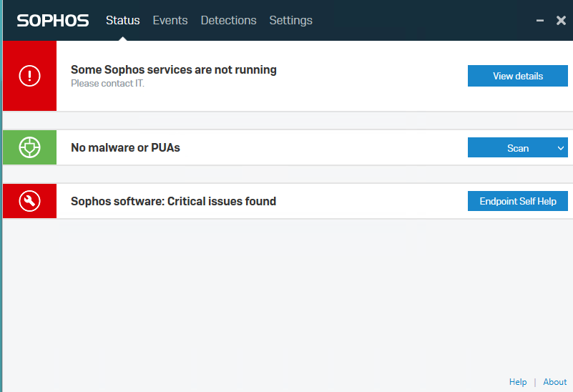Open the About link at bottom
This screenshot has height=392, width=573.
[554, 382]
